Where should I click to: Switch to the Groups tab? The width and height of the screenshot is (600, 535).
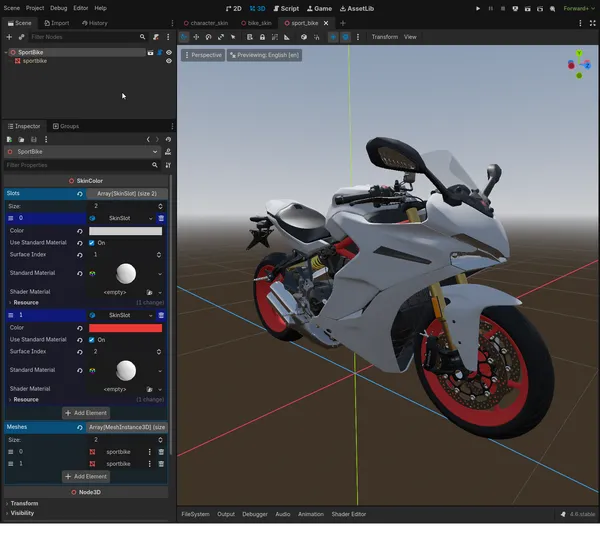[66, 126]
